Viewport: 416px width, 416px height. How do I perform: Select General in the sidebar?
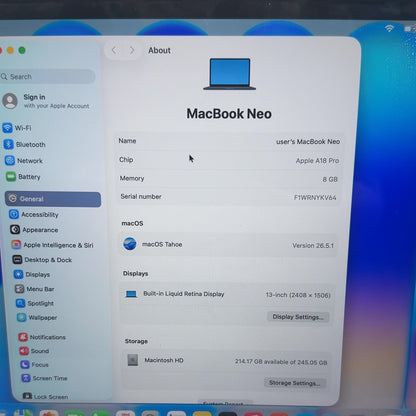(x=53, y=199)
